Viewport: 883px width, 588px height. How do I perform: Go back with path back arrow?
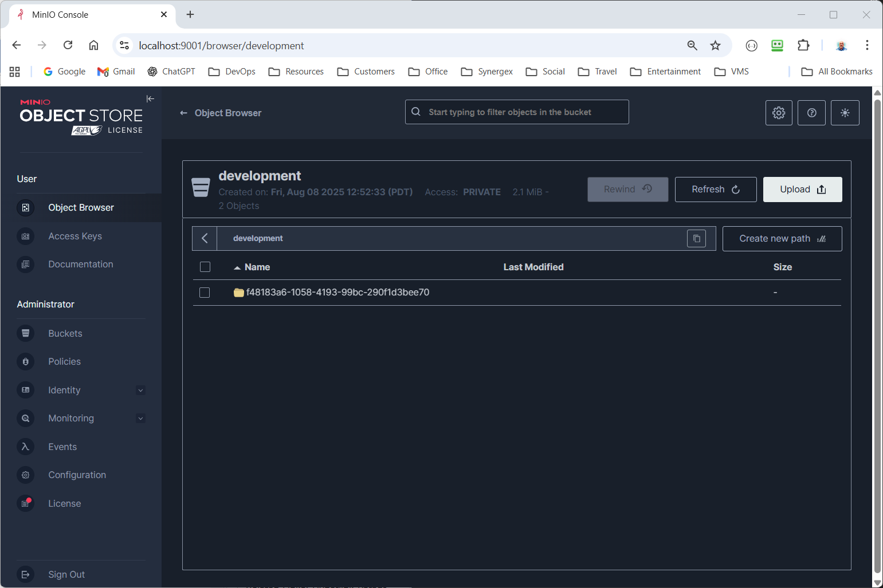205,239
